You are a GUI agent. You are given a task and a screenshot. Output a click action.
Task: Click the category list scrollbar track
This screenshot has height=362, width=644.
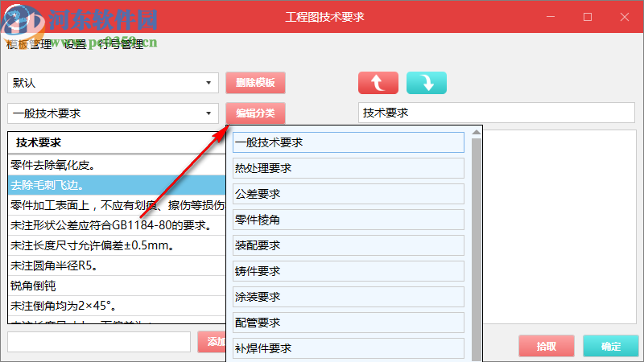click(x=477, y=249)
